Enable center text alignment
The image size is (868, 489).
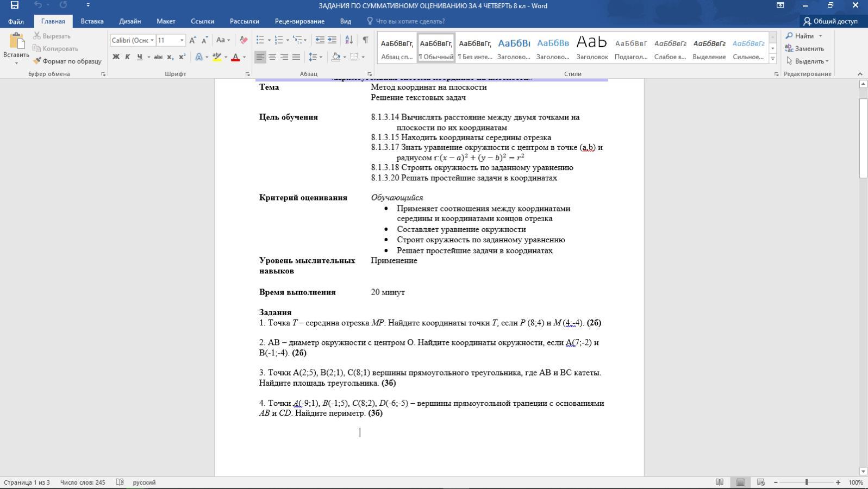[272, 57]
